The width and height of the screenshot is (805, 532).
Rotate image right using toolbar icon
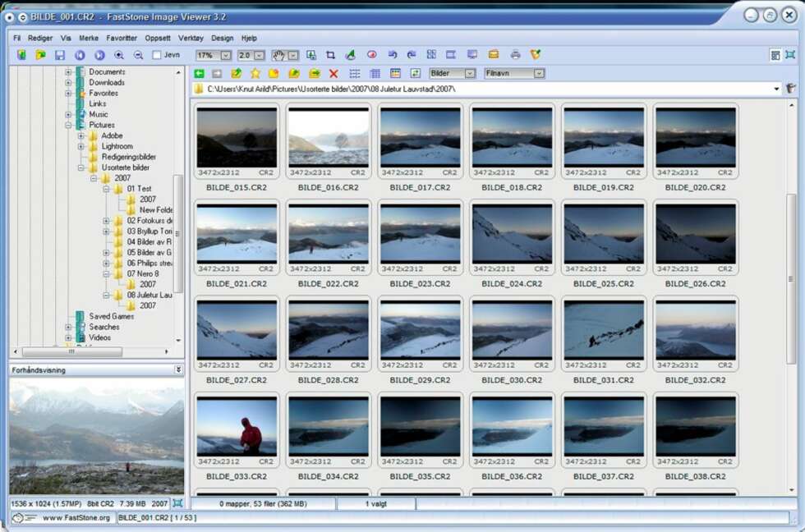tap(412, 55)
